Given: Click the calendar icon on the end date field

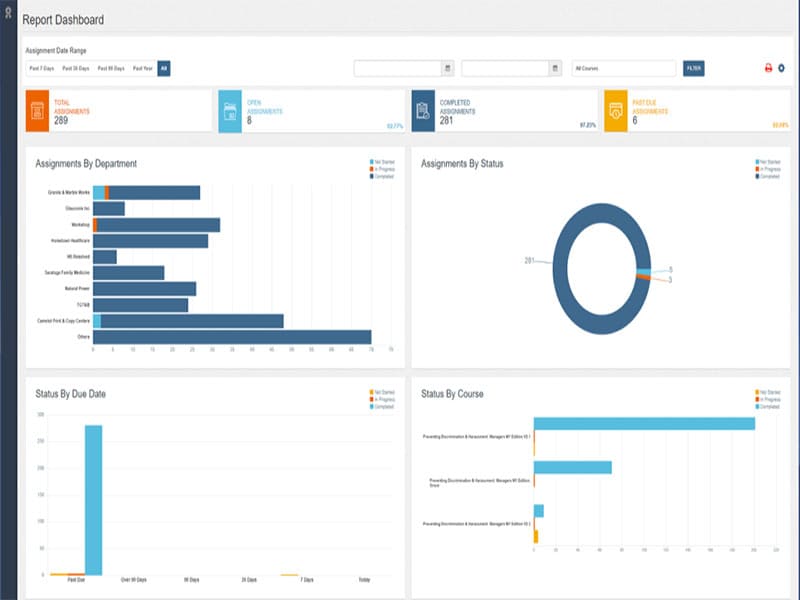Looking at the screenshot, I should tap(555, 68).
